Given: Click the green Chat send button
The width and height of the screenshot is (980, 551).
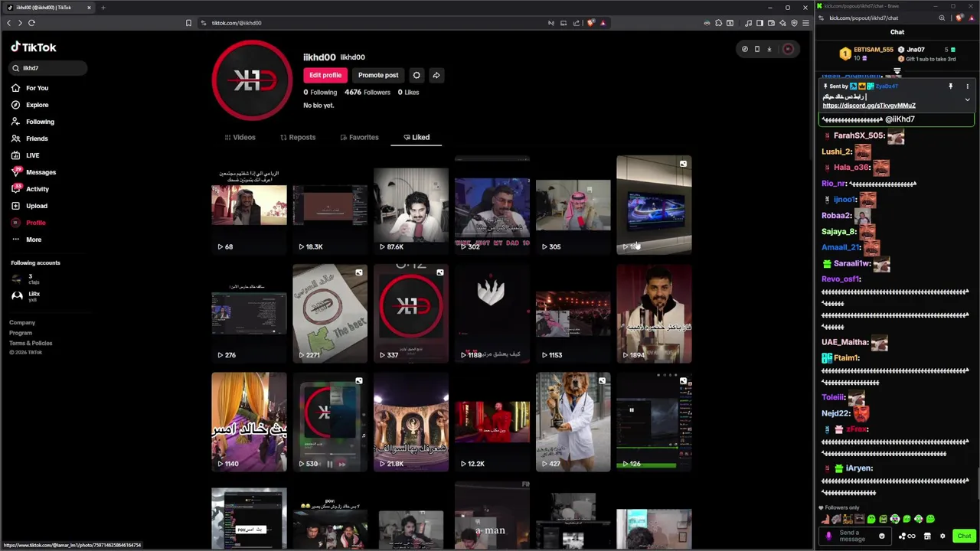Looking at the screenshot, I should pyautogui.click(x=964, y=536).
